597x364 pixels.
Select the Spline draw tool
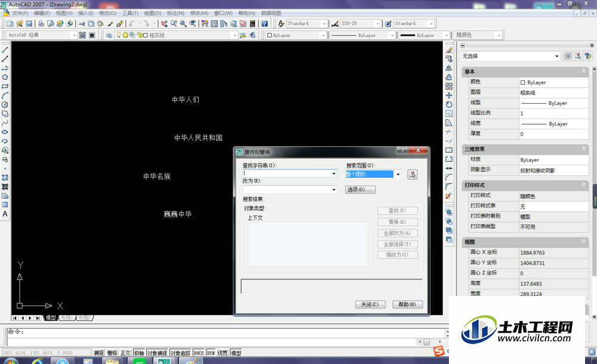5,123
